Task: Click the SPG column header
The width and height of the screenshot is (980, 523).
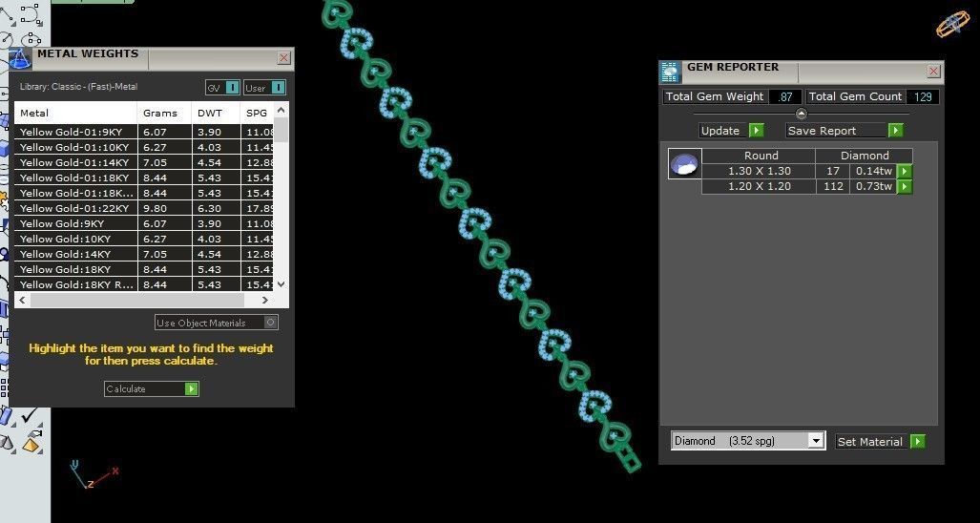Action: (x=258, y=114)
